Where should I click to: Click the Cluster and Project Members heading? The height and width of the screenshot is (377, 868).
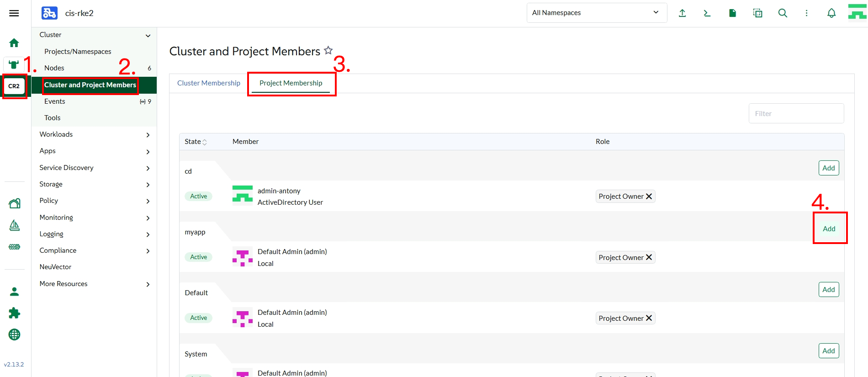coord(245,51)
